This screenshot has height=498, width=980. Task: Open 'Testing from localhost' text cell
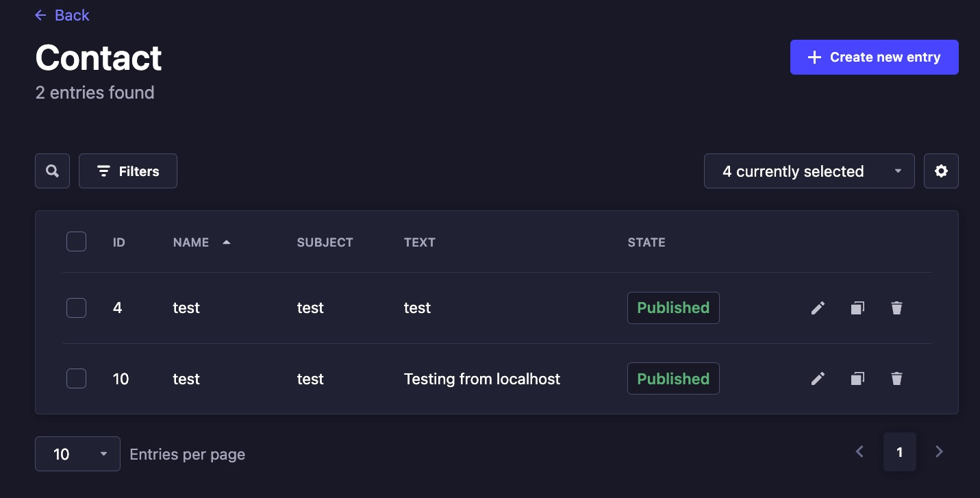click(x=482, y=379)
